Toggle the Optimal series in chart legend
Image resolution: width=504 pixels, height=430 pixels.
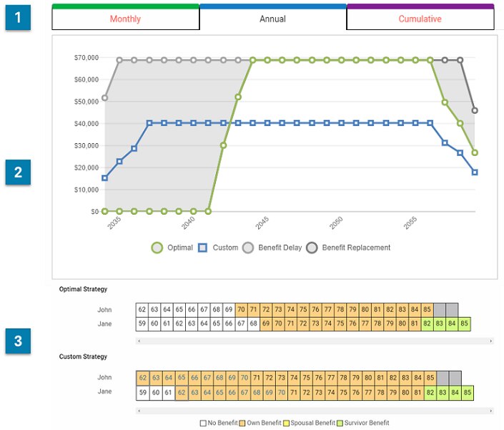tap(157, 248)
